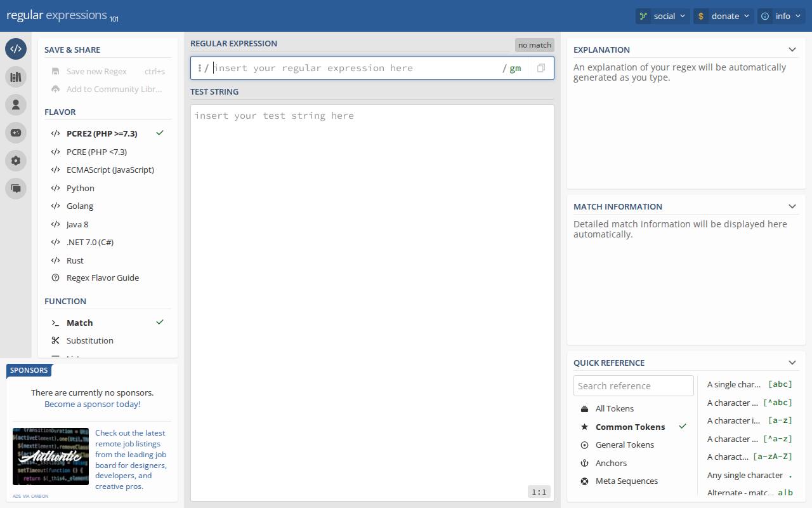
Task: Click the gm regex flags button
Action: click(514, 68)
